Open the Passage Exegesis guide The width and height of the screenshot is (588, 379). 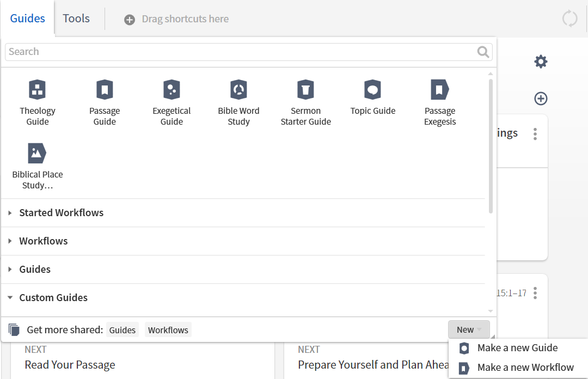click(440, 101)
